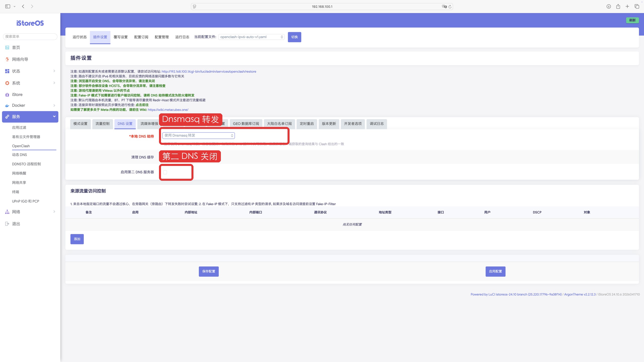Select the 定时重启 sub-tab
The image size is (644, 362).
coord(307,124)
